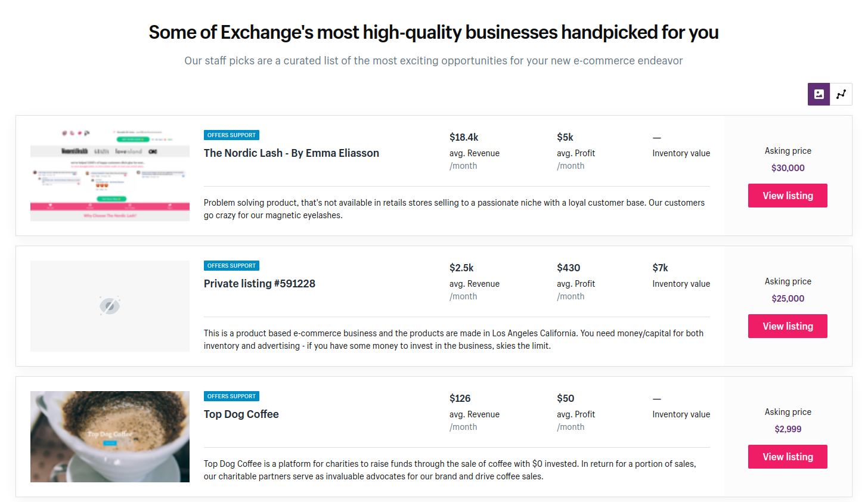Open Private listing #591228 title link
868x502 pixels.
[x=259, y=284]
